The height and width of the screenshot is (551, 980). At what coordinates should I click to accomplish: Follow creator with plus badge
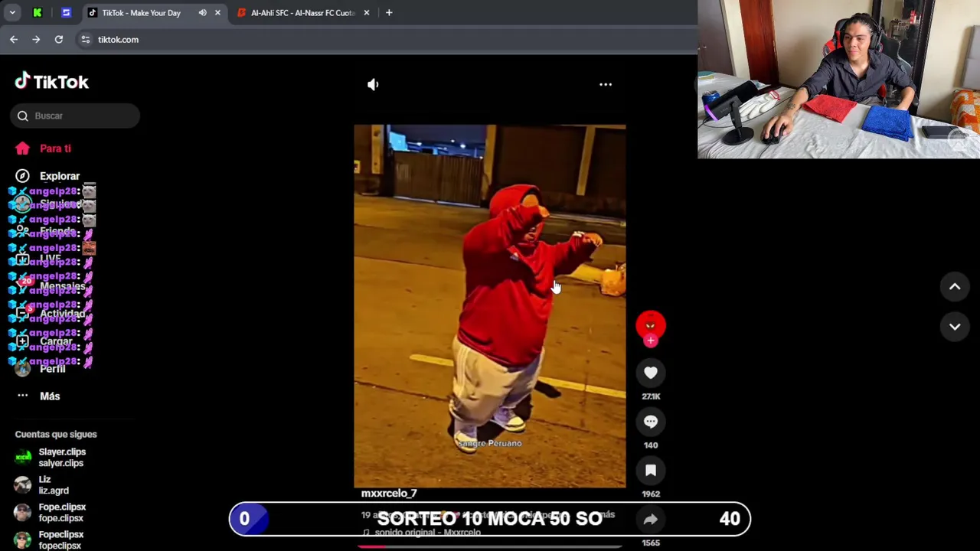pos(651,341)
